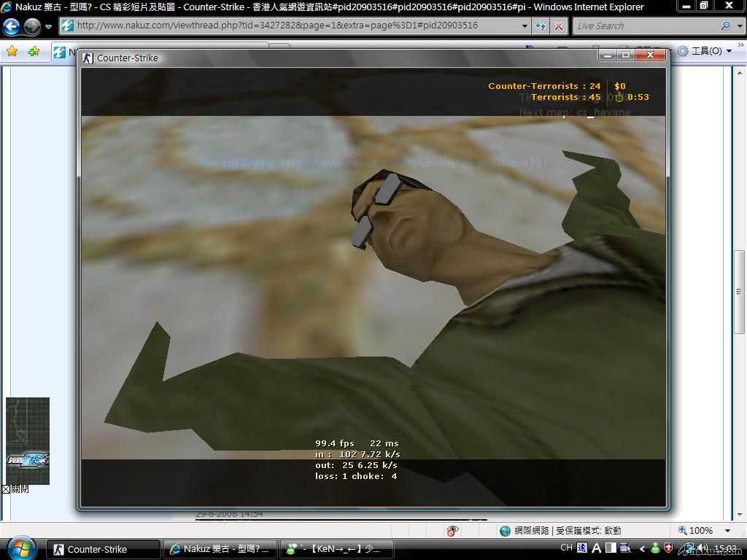This screenshot has width=747, height=560.
Task: Toggle the half/full width shape icon
Action: pyautogui.click(x=611, y=548)
